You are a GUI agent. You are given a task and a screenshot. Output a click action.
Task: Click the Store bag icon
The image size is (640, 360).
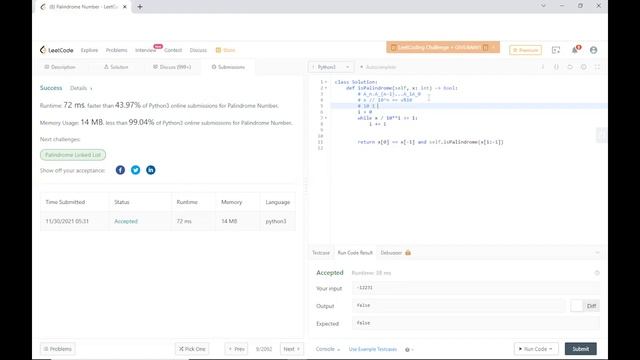tap(218, 50)
